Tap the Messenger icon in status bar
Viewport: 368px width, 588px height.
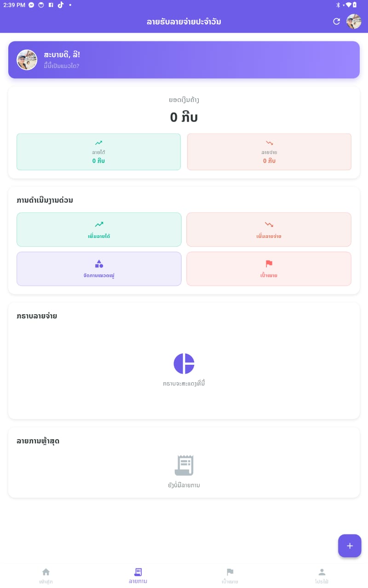tap(31, 5)
